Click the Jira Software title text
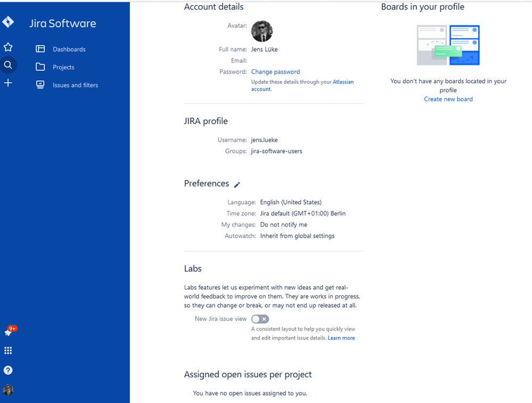 tap(62, 23)
